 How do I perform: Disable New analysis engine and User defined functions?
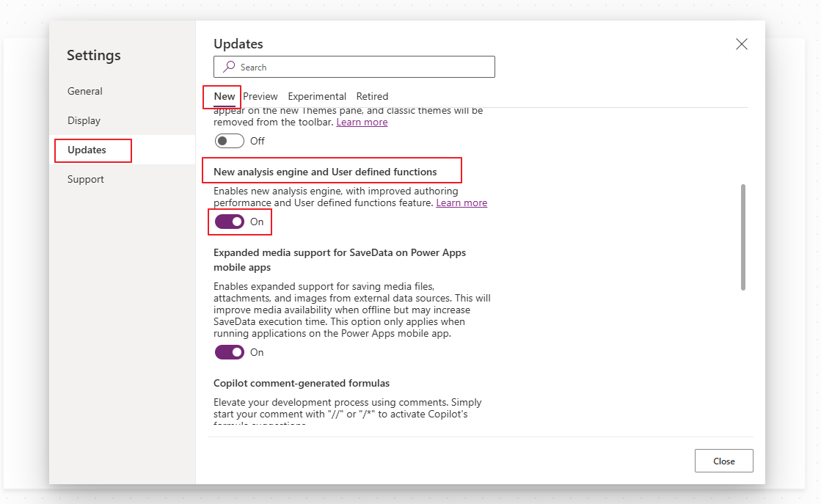click(228, 222)
